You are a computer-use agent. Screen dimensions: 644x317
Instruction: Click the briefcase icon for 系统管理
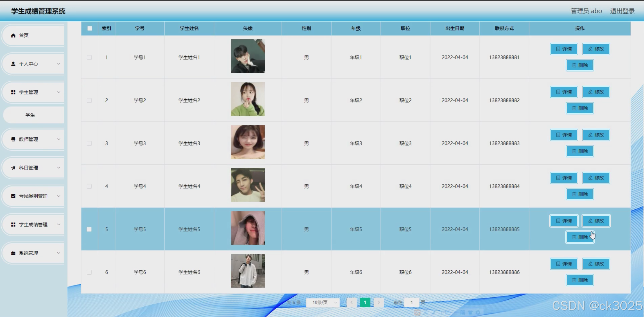coord(13,253)
